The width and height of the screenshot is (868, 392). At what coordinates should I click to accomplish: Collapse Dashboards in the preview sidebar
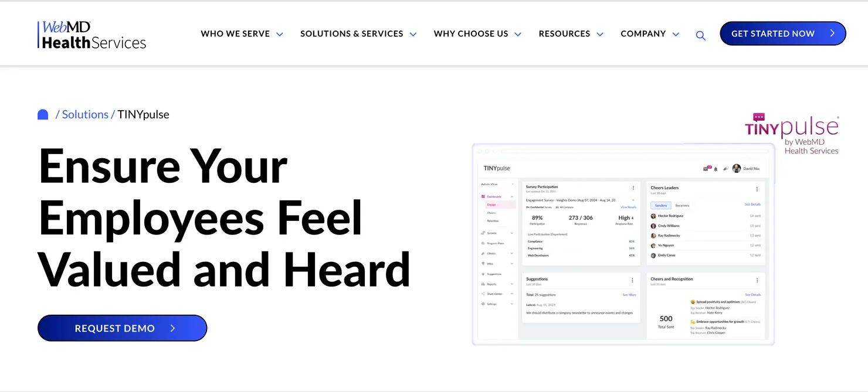point(512,197)
